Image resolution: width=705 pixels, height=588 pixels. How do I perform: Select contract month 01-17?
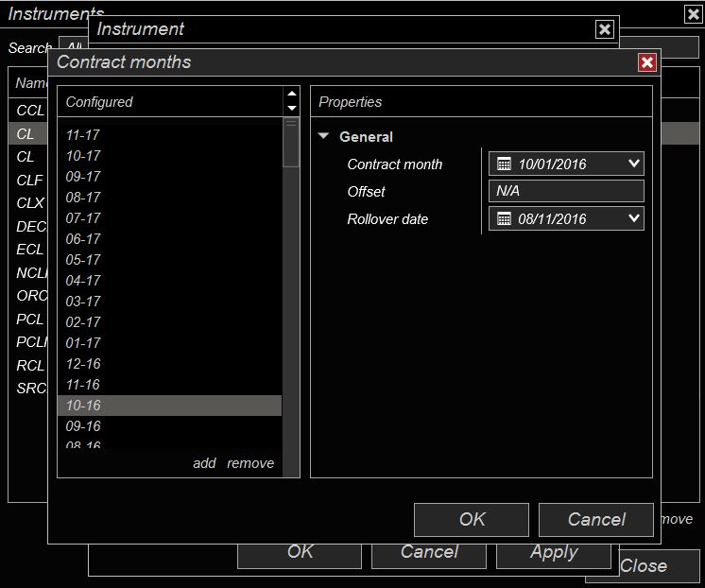169,343
